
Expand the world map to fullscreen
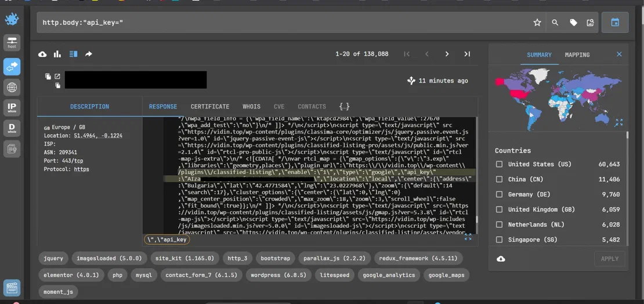coord(619,122)
